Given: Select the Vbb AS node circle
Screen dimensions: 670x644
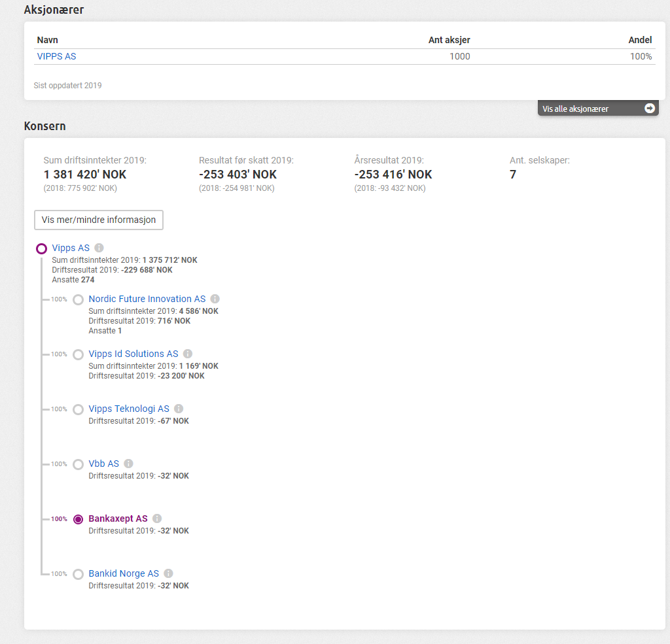Looking at the screenshot, I should click(79, 465).
